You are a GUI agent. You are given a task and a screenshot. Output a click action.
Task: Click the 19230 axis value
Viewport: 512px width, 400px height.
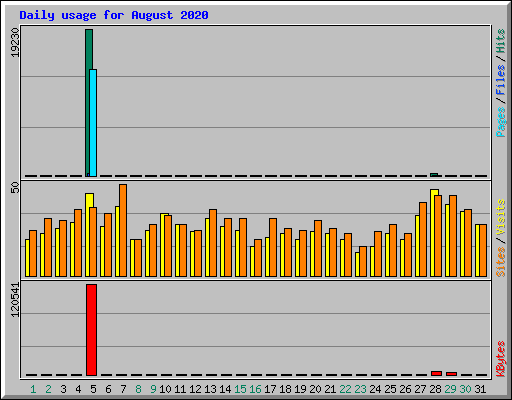click(x=15, y=43)
